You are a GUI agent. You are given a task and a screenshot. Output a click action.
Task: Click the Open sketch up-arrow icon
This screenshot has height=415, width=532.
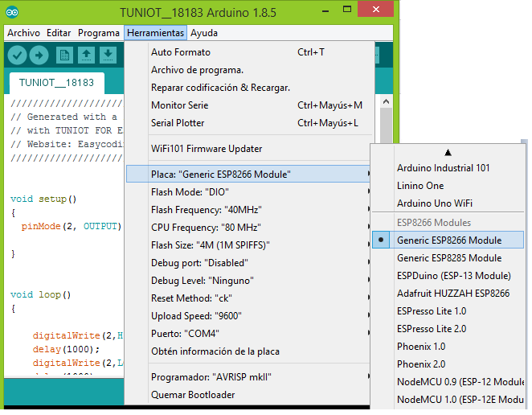pyautogui.click(x=86, y=55)
